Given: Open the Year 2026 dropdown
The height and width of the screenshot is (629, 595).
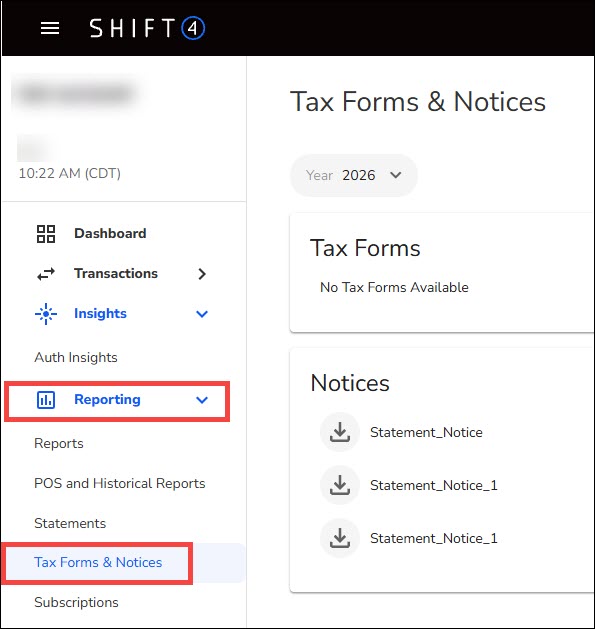Looking at the screenshot, I should (x=353, y=175).
